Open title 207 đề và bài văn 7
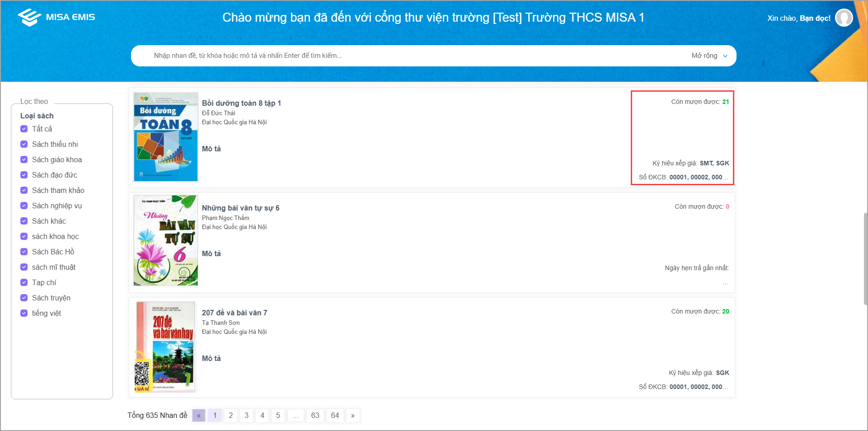The width and height of the screenshot is (868, 431). [x=235, y=313]
